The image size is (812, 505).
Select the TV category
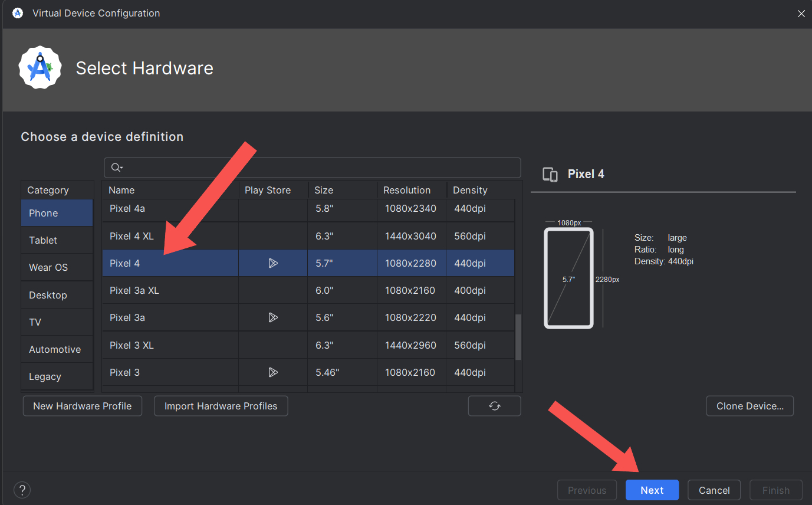(x=57, y=322)
